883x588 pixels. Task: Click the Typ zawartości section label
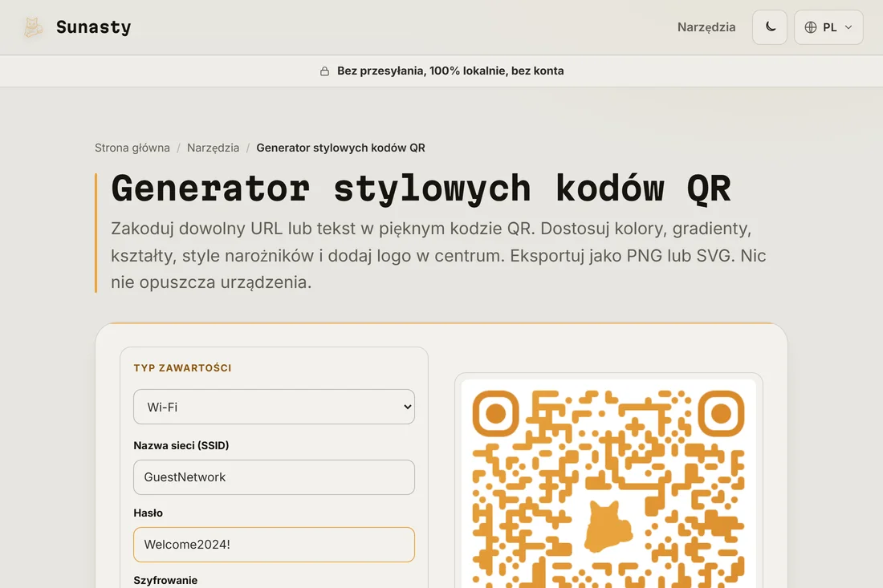coord(182,368)
